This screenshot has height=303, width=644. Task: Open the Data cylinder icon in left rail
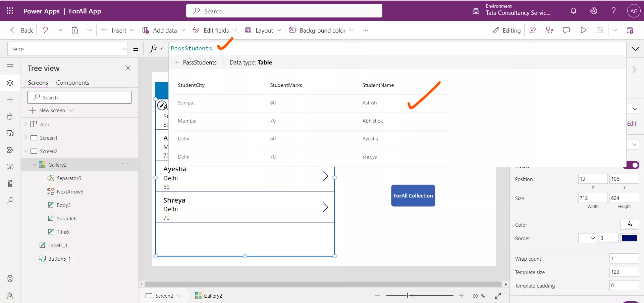[x=10, y=117]
